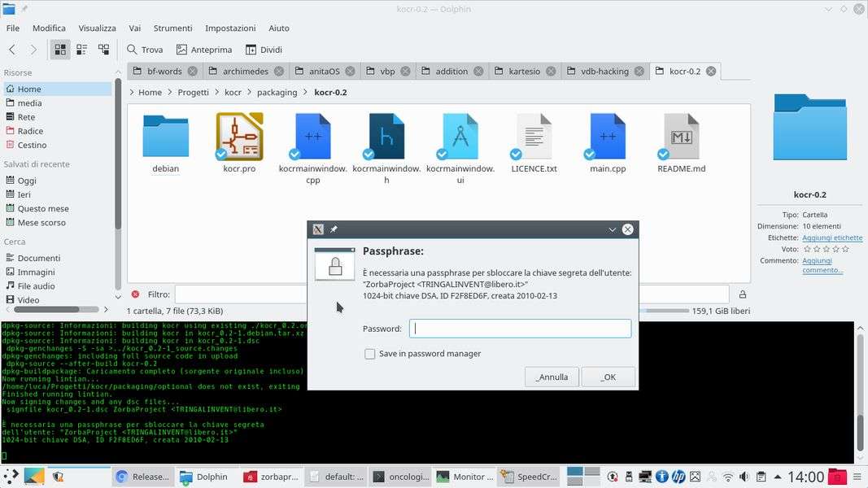Expand hidden system tray icons arrow
Image resolution: width=868 pixels, height=488 pixels.
(x=776, y=477)
